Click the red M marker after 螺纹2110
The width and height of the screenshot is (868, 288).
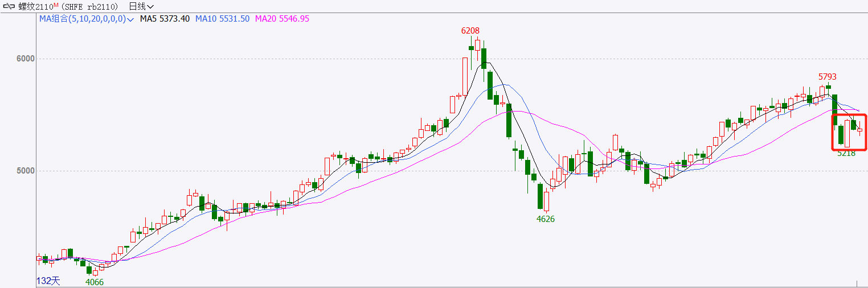(x=56, y=5)
